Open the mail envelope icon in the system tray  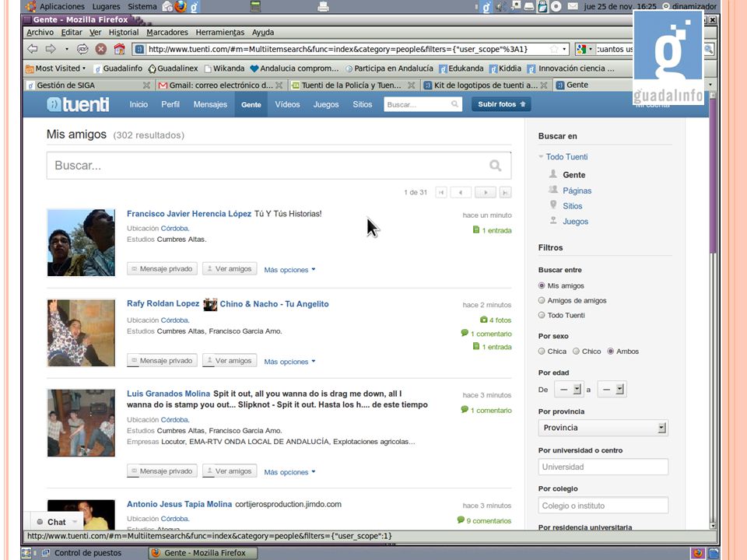[573, 6]
